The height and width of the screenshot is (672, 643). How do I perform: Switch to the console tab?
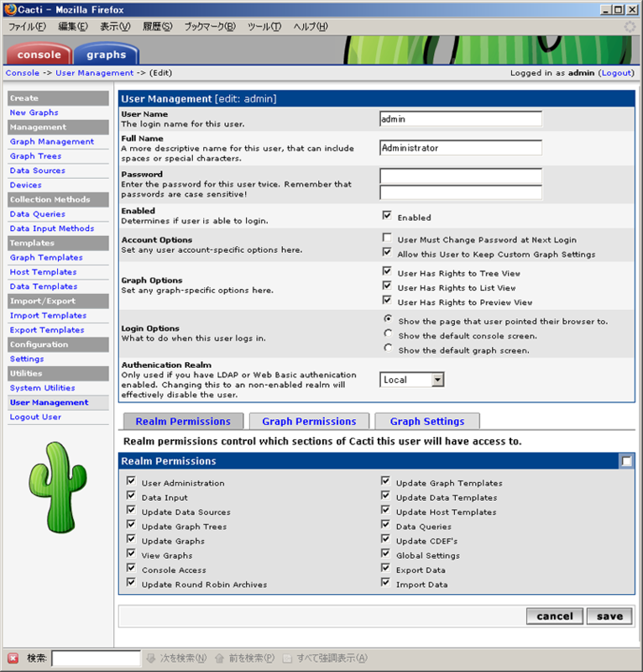pyautogui.click(x=39, y=54)
